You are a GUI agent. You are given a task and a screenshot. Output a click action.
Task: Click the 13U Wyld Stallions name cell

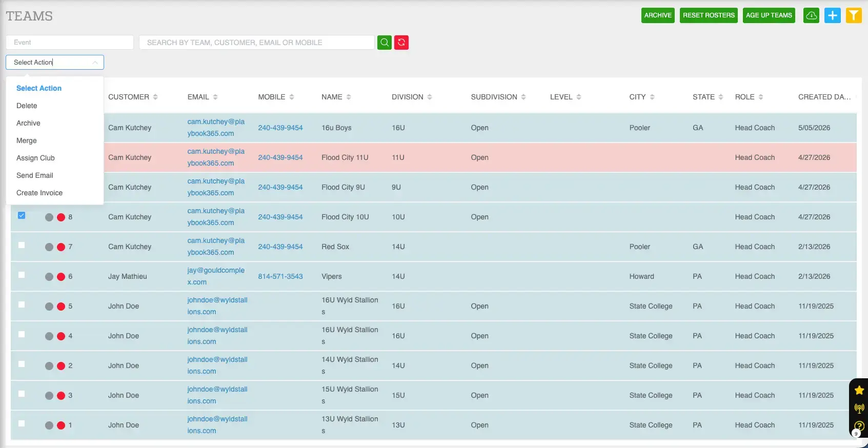tap(350, 425)
